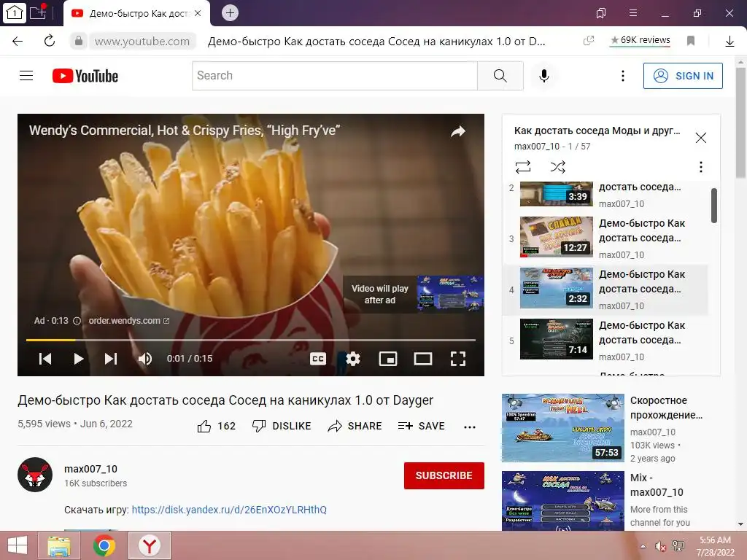Screen dimensions: 747x560
Task: Click the search magnifier button
Action: 500,76
